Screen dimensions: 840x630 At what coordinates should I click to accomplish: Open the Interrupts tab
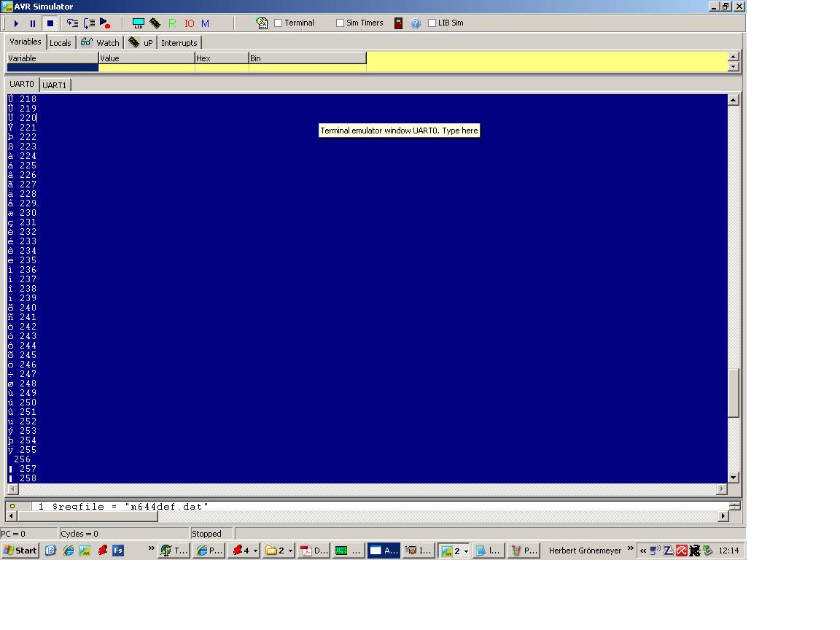179,43
